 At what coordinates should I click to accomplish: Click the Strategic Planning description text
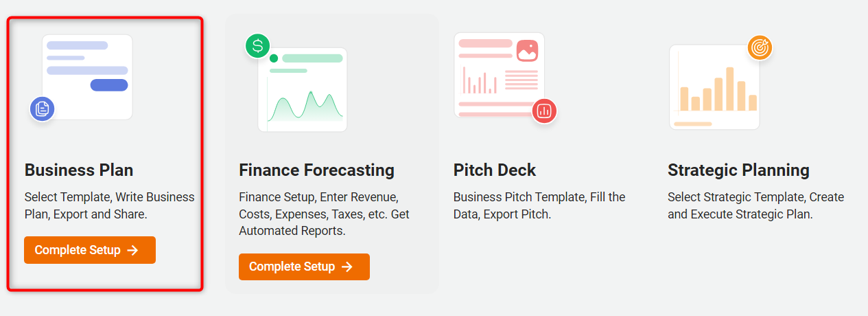tap(755, 205)
